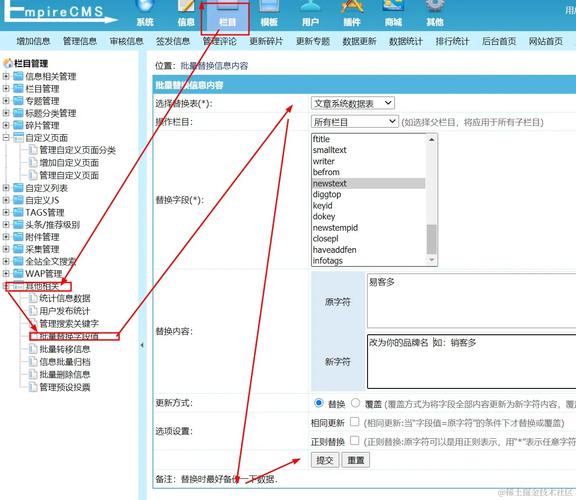Select the 覆盖 update method radio button
Viewport: 576px width, 500px height.
(355, 403)
